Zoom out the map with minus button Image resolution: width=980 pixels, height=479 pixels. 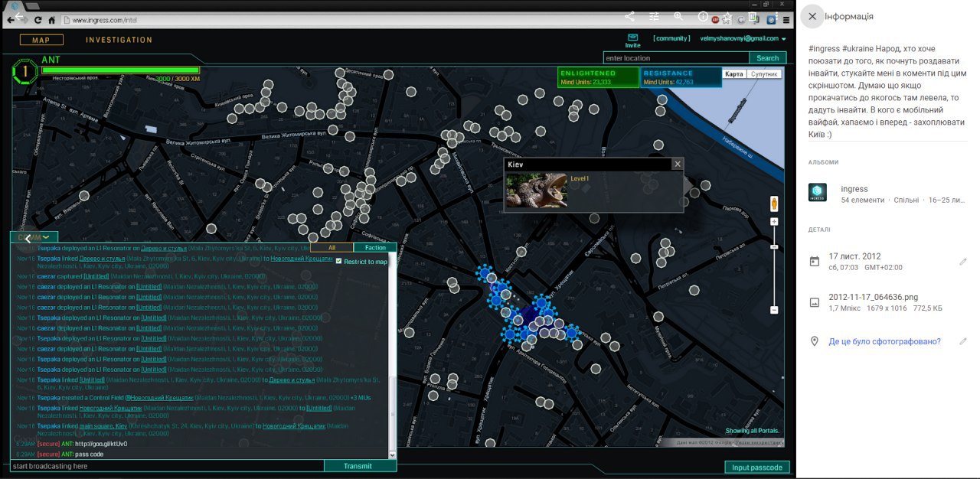(775, 310)
